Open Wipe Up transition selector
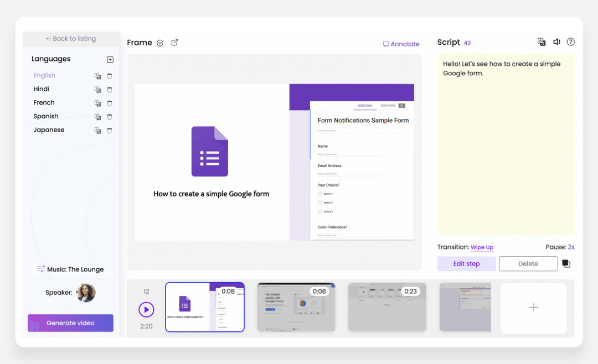 [x=482, y=247]
